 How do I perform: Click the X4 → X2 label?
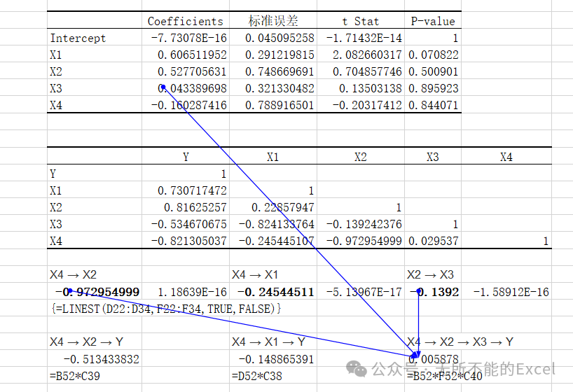[x=73, y=274]
